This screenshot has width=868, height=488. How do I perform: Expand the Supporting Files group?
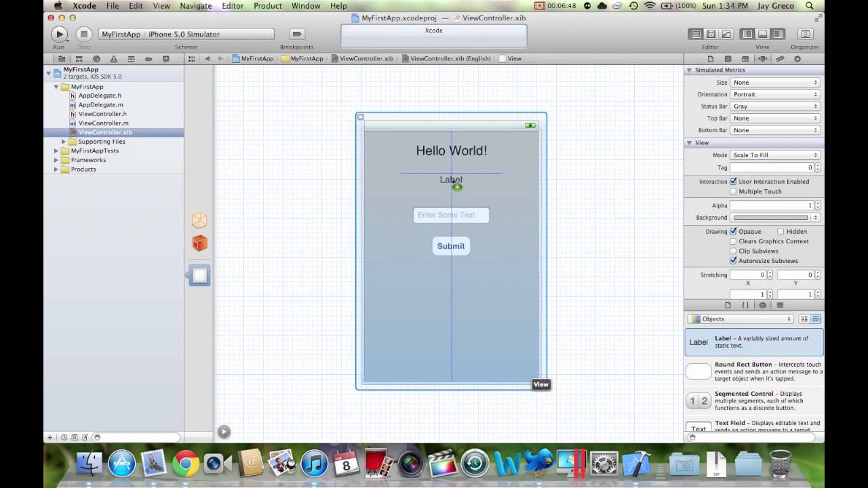64,142
